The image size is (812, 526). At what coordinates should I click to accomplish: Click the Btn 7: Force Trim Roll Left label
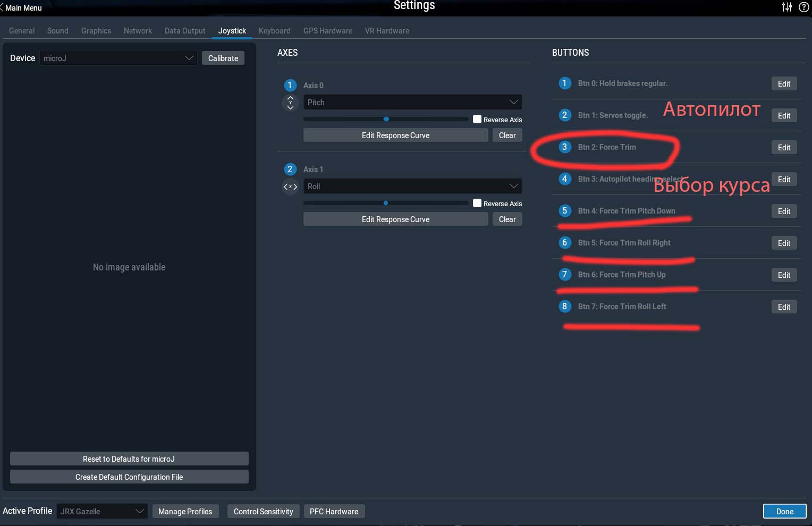click(x=622, y=307)
